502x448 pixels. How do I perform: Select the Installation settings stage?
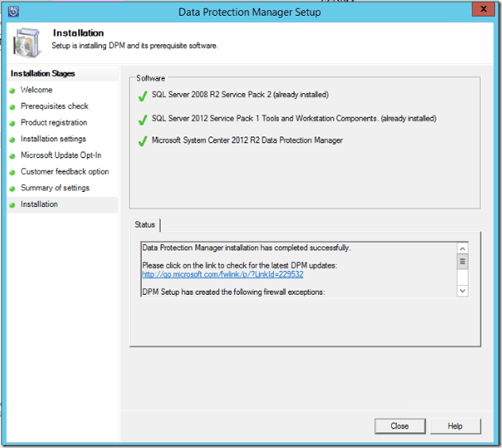click(x=53, y=140)
